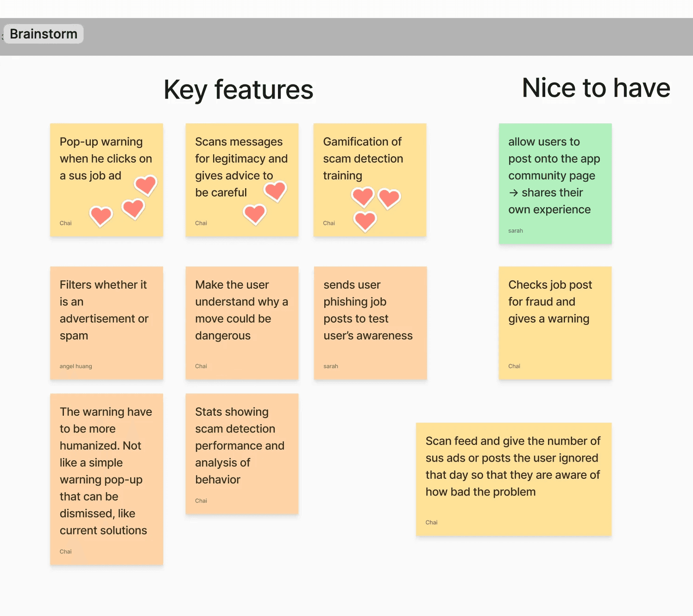
Task: Select the Filters advertisement or spam sticky note
Action: pyautogui.click(x=107, y=323)
